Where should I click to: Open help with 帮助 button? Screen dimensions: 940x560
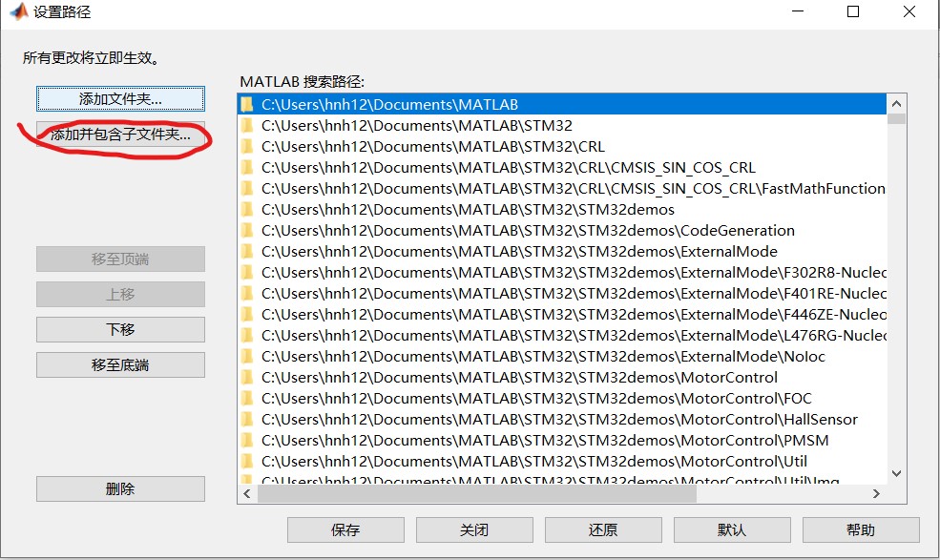(861, 530)
